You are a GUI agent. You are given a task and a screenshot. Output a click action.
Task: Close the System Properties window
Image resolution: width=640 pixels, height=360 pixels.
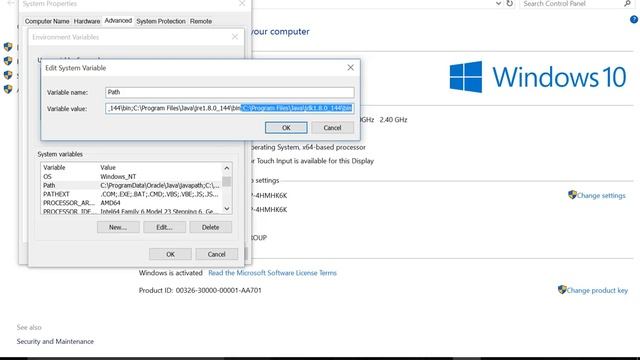242,3
